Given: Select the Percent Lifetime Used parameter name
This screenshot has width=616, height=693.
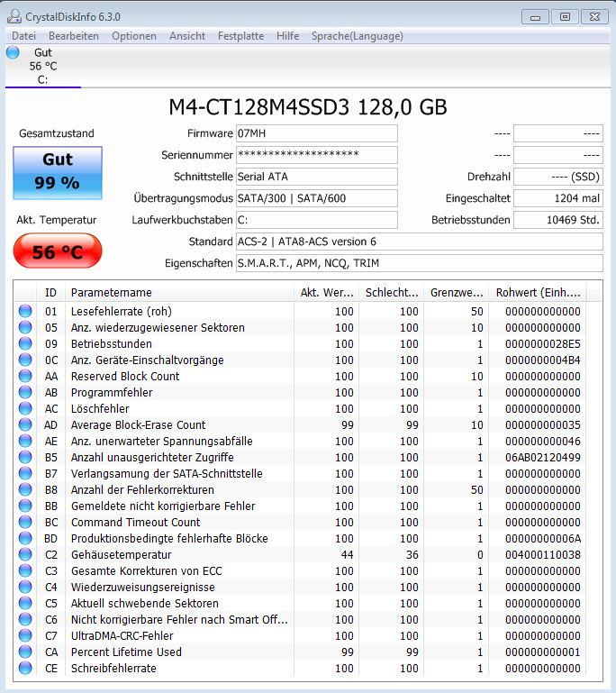Looking at the screenshot, I should pyautogui.click(x=126, y=652).
